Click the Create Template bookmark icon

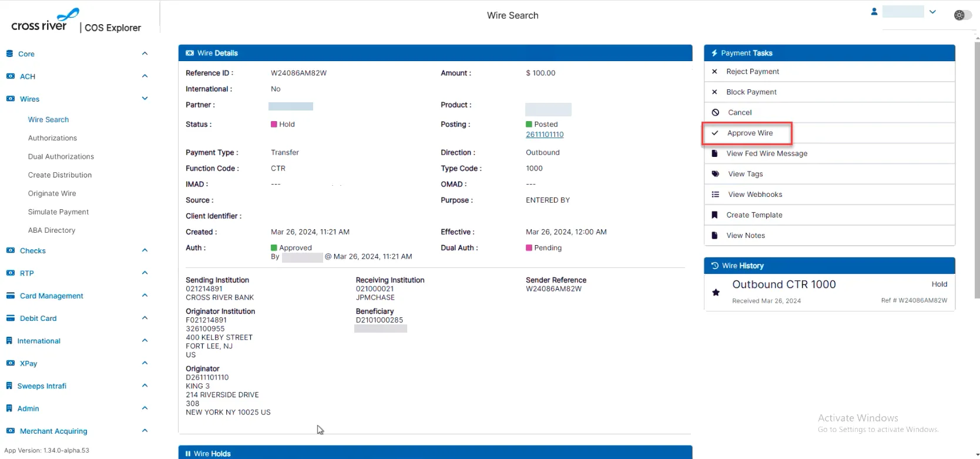(x=714, y=215)
